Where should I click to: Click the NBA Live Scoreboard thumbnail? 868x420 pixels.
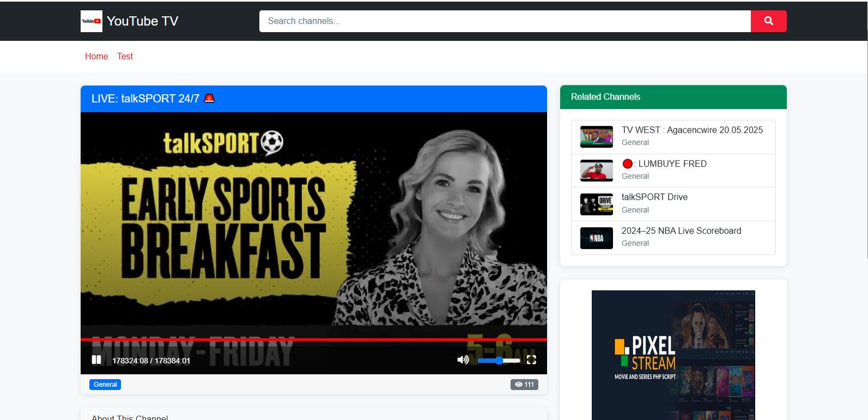597,238
